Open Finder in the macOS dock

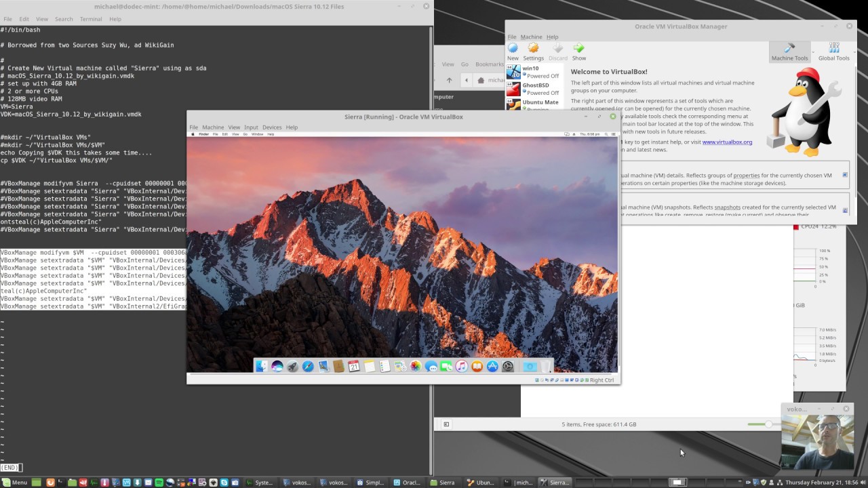[x=262, y=366]
